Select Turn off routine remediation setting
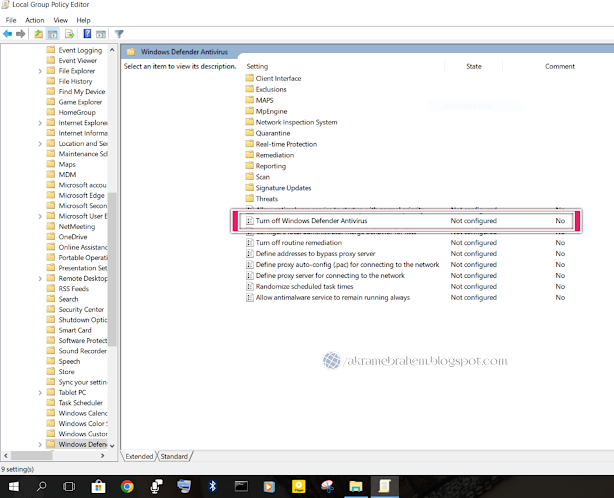The width and height of the screenshot is (614, 498). 298,243
